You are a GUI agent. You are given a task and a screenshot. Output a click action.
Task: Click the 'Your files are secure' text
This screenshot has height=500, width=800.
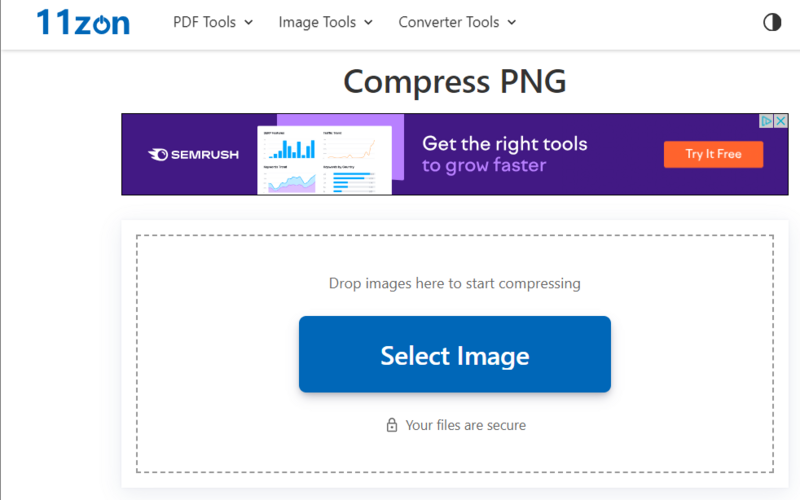pos(465,425)
